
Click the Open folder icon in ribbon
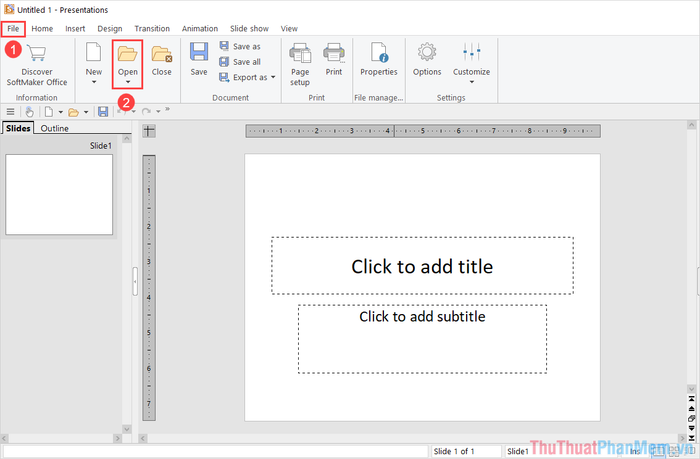pos(128,53)
